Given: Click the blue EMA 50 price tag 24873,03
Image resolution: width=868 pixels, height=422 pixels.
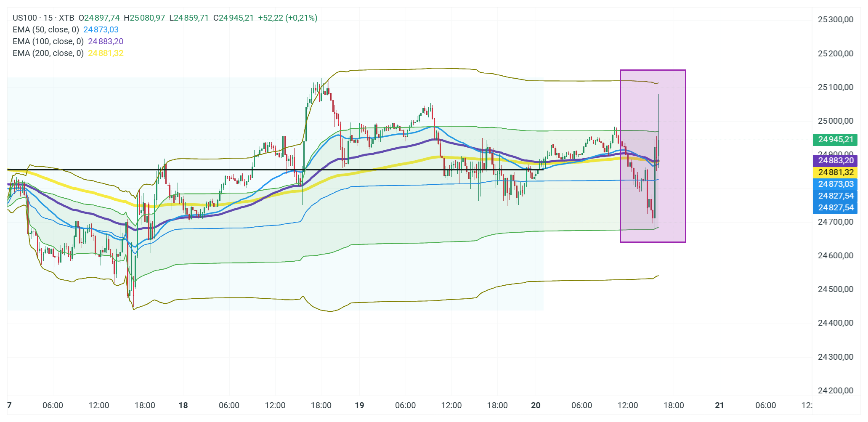Looking at the screenshot, I should coord(835,184).
